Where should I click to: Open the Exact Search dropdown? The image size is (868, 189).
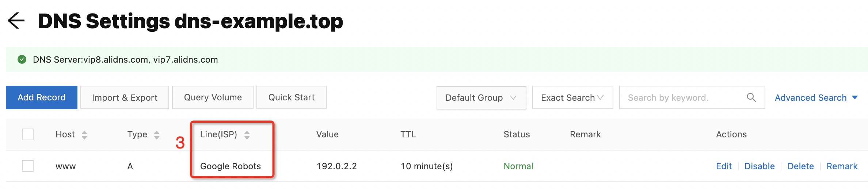pos(572,97)
